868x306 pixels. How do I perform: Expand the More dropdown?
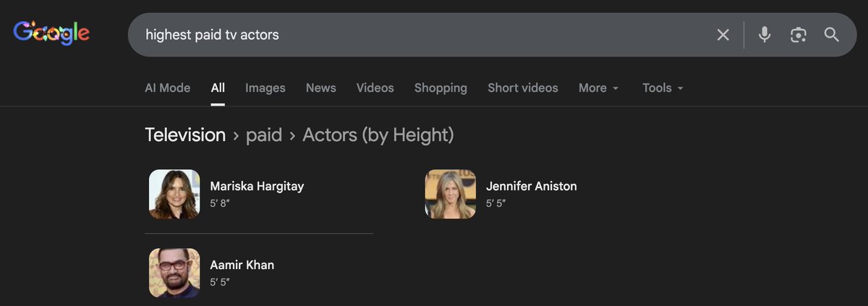[599, 88]
